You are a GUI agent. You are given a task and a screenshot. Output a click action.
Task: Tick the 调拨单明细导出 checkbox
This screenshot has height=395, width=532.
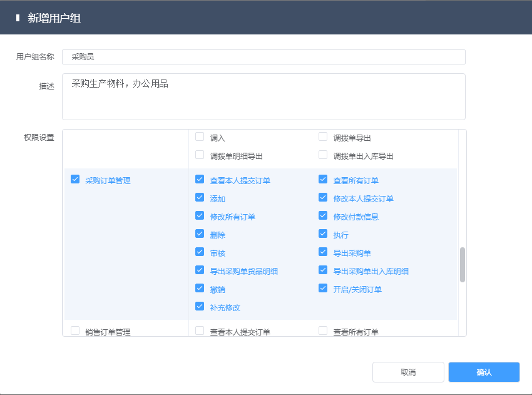200,155
